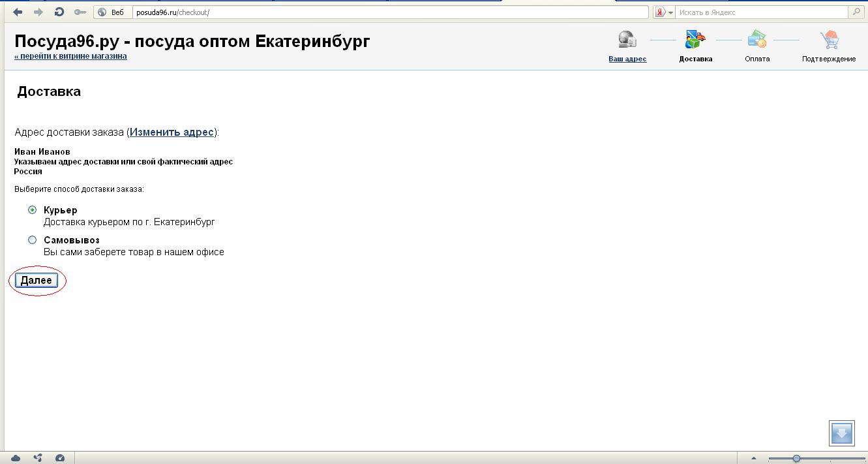Screen dimensions: 868x464
Task: Open the zoom options arrow in status bar
Action: point(754,458)
